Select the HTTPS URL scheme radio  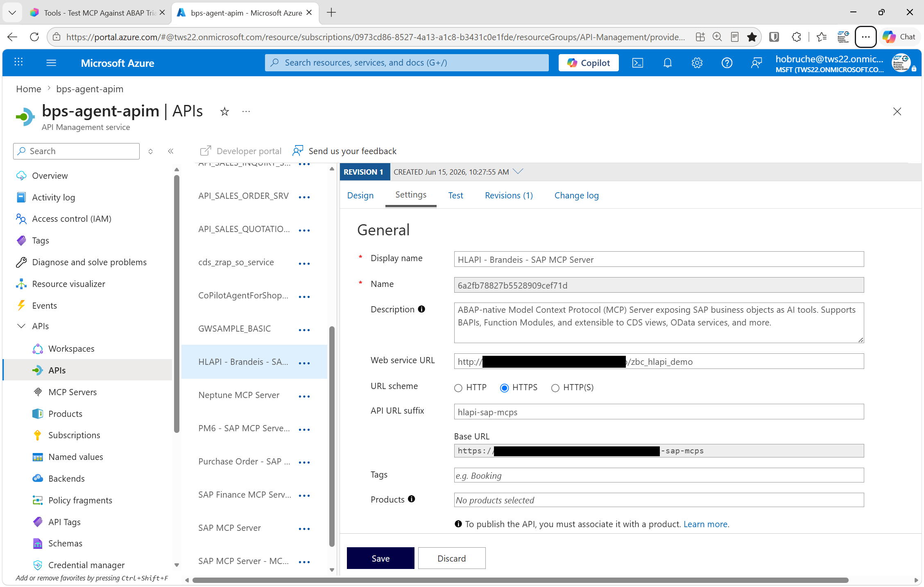pos(505,388)
